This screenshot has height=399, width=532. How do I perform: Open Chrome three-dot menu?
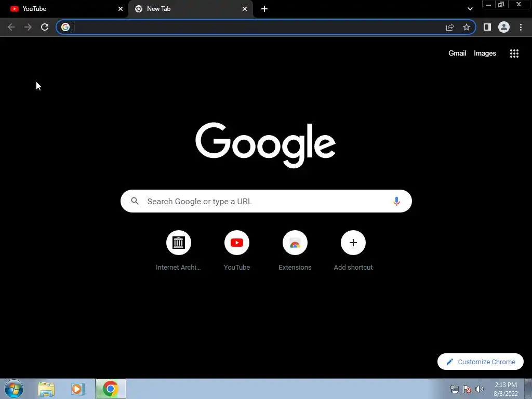[x=521, y=27]
